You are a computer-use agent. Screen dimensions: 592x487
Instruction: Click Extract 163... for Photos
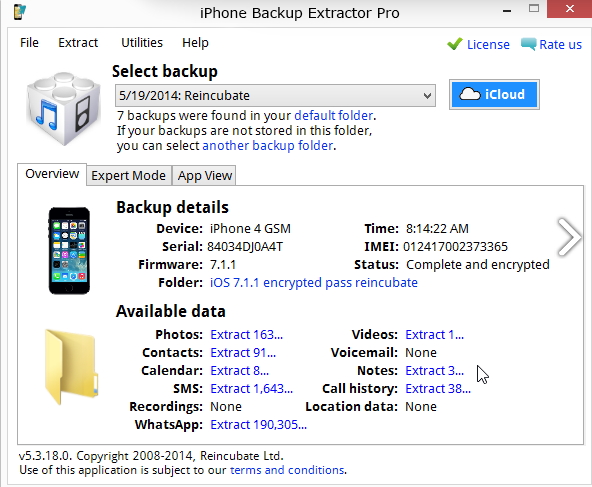[247, 334]
